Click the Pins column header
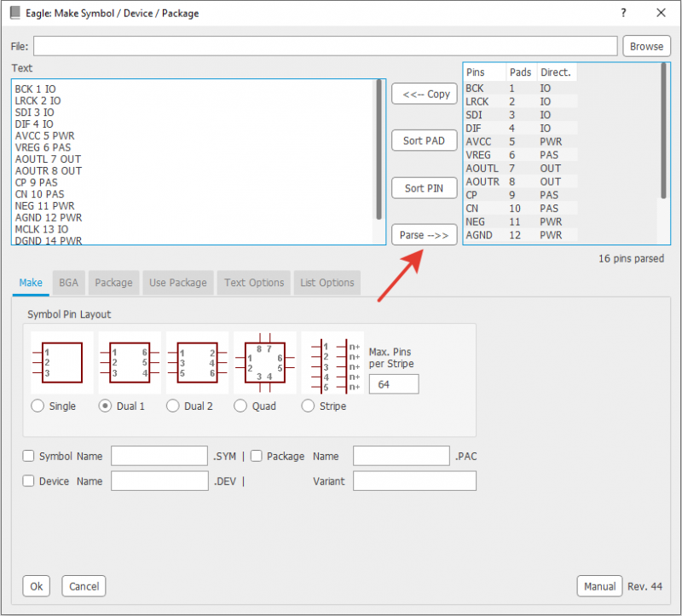This screenshot has width=682, height=616. coord(484,72)
